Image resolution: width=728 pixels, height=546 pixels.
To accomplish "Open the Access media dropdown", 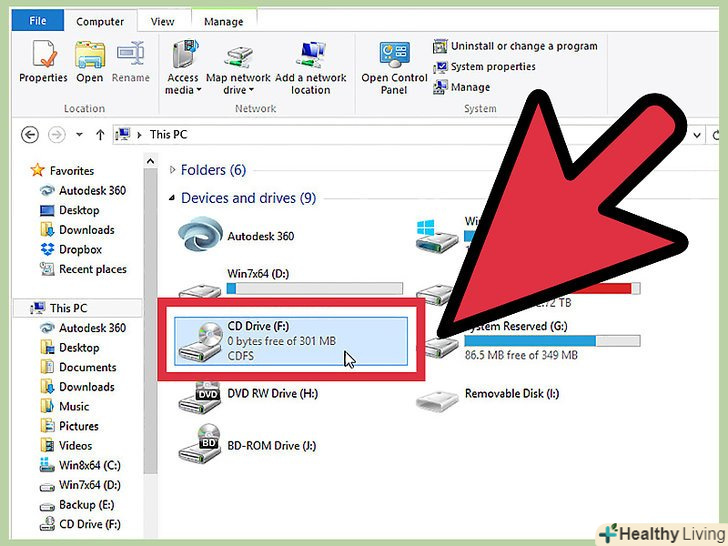I will [183, 68].
